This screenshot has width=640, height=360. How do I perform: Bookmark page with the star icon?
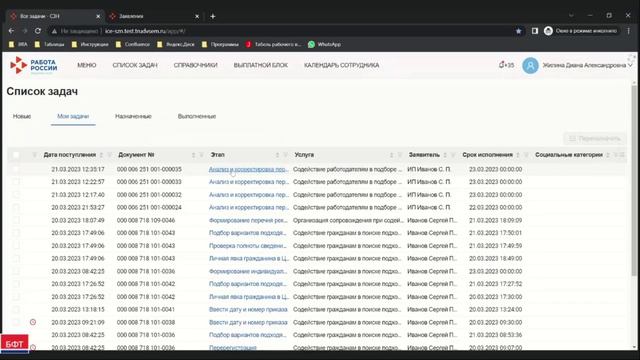518,31
